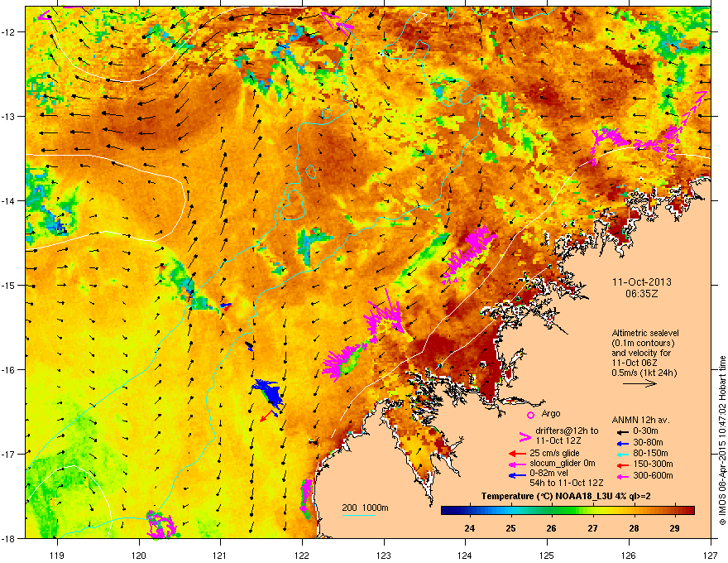Click the magenta drifters arrowhead legend symbol
Screen dimensions: 728x563
coord(524,436)
